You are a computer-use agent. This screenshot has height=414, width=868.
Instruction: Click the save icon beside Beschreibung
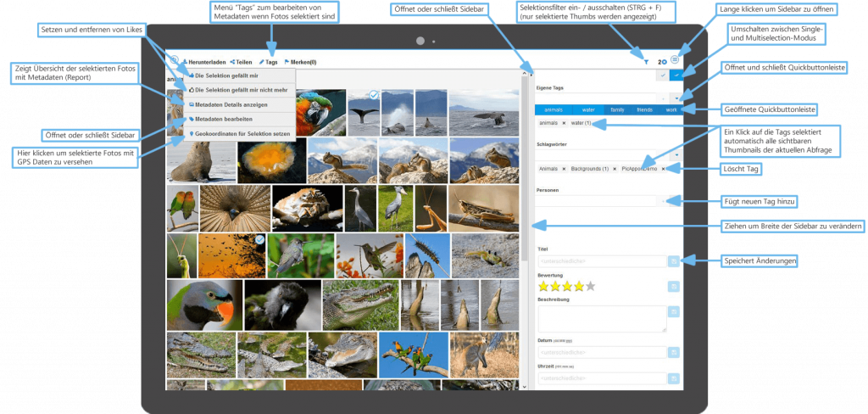pos(674,312)
